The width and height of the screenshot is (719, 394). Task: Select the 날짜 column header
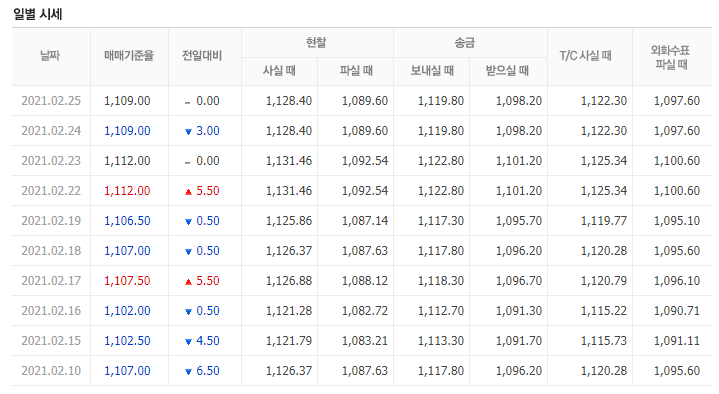tap(50, 56)
